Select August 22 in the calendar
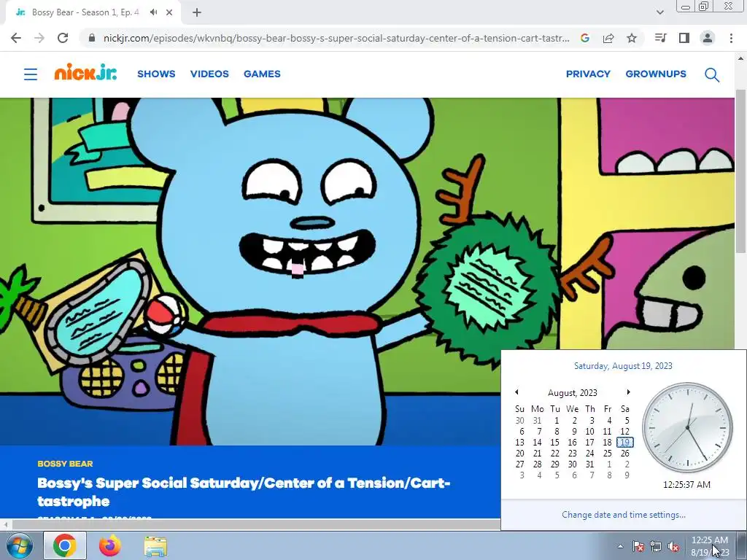 [x=554, y=454]
